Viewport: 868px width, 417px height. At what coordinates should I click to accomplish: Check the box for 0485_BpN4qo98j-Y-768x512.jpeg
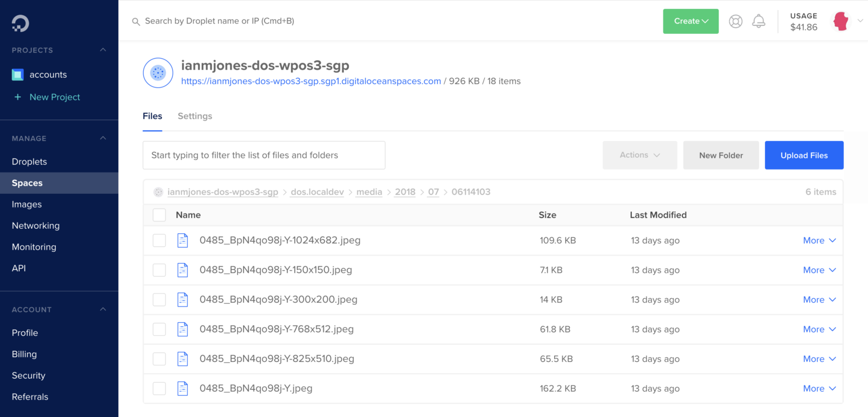(160, 329)
